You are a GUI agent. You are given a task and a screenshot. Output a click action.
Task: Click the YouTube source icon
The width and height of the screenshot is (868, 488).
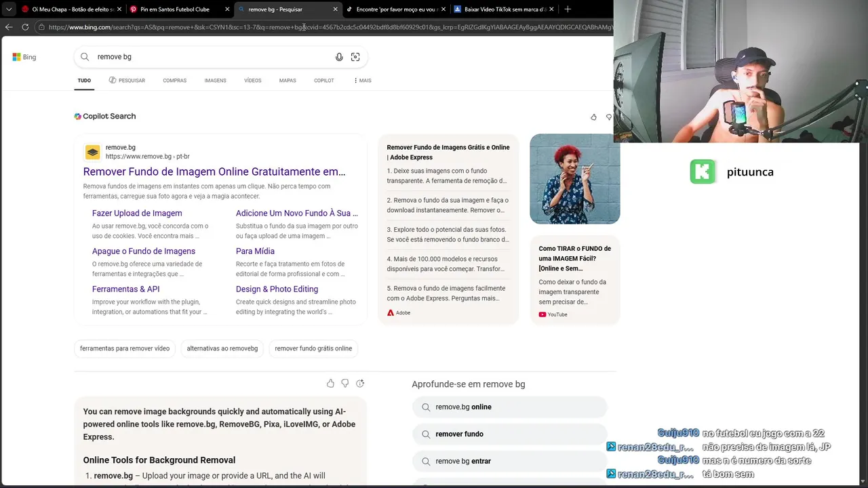tap(542, 314)
